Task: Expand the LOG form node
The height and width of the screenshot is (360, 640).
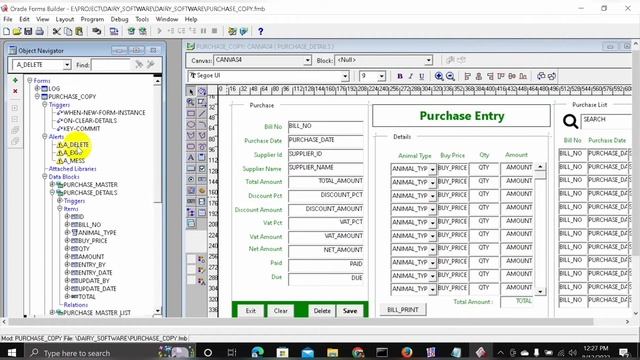Action: click(x=38, y=89)
